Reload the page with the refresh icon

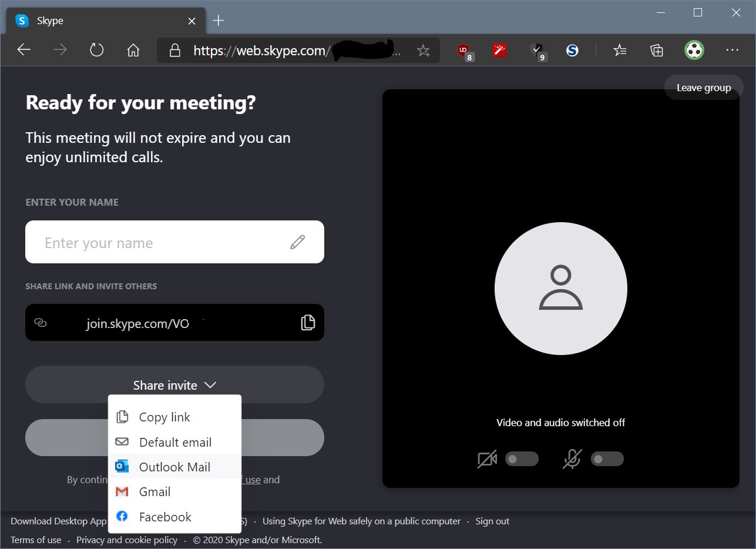(x=96, y=51)
